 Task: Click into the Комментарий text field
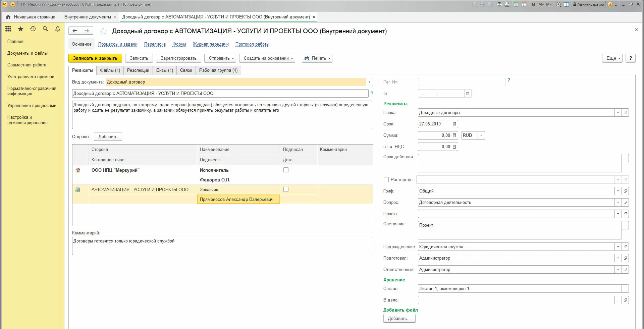(x=222, y=246)
